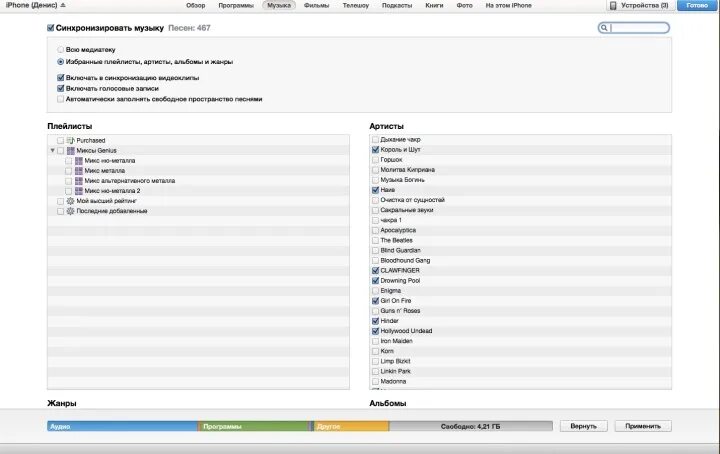Click the Girl On Fire artist name
The height and width of the screenshot is (454, 720).
pos(396,301)
